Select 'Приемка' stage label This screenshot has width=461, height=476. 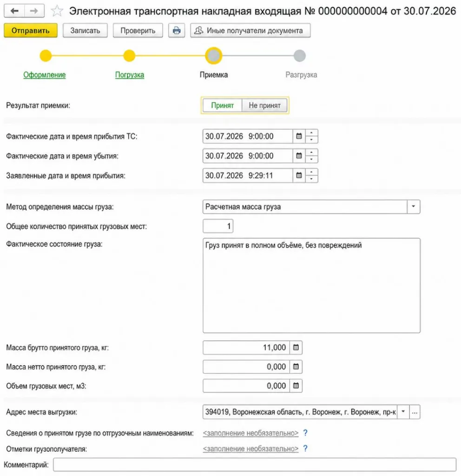(214, 75)
